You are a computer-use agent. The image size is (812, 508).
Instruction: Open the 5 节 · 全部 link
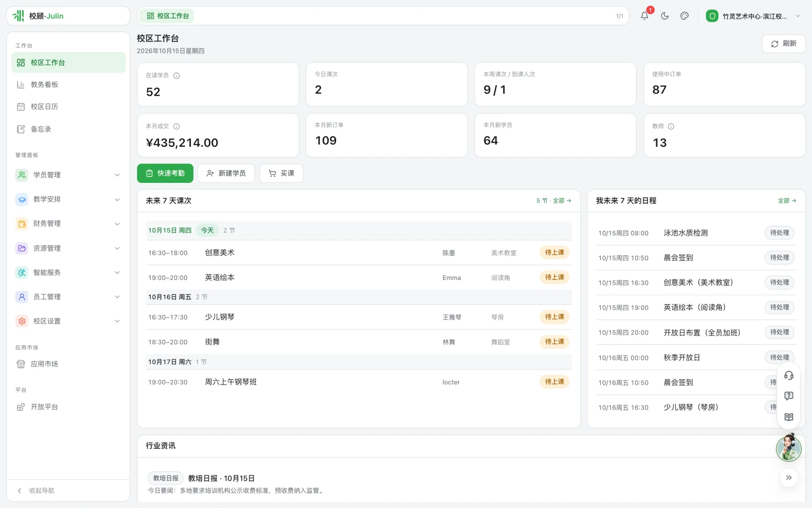(554, 200)
